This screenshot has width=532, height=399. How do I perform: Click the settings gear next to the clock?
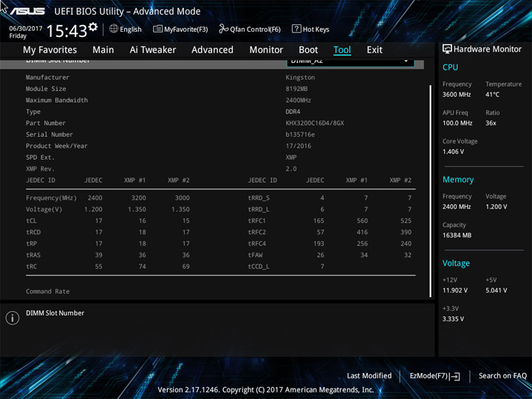click(x=93, y=27)
